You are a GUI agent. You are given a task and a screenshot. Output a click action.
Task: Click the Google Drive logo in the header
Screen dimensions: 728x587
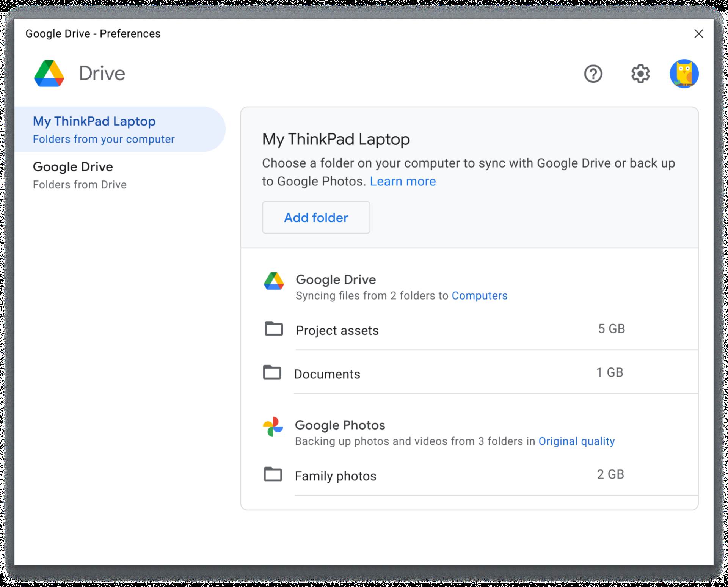coord(49,74)
